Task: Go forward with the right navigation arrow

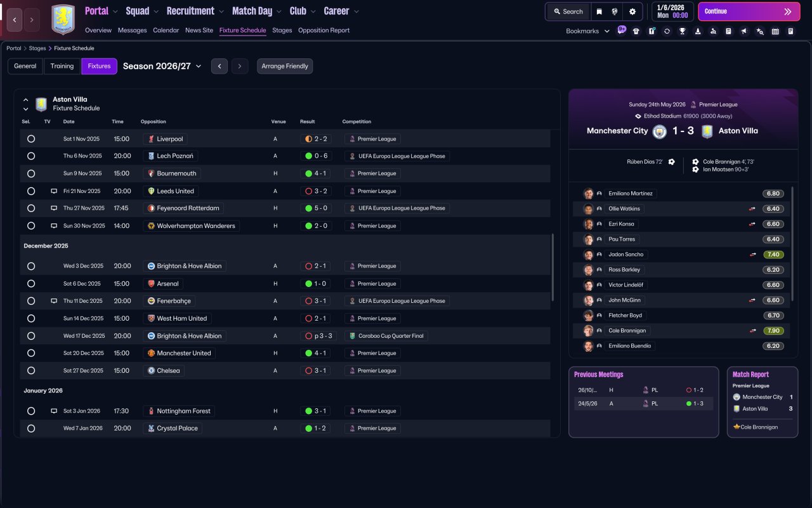Action: [32, 20]
